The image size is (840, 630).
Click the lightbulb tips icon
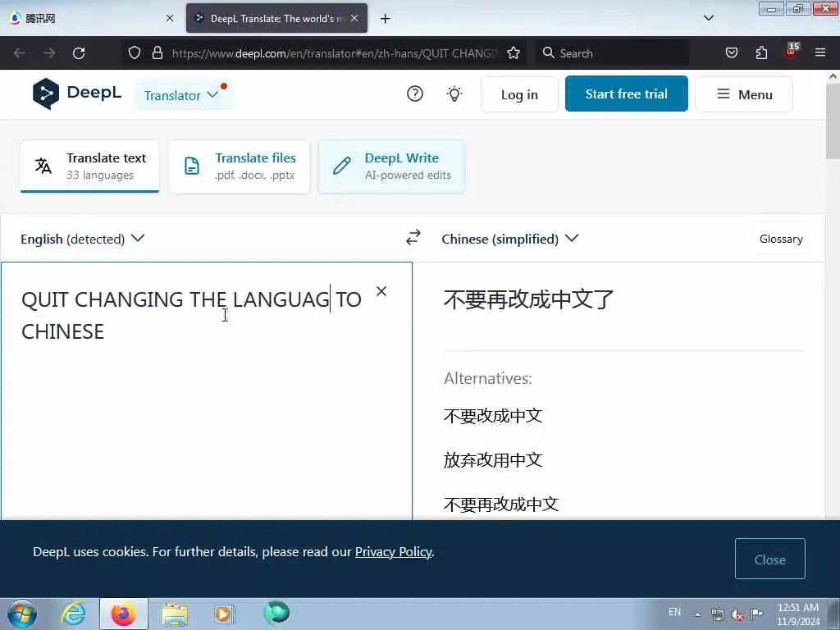(454, 94)
